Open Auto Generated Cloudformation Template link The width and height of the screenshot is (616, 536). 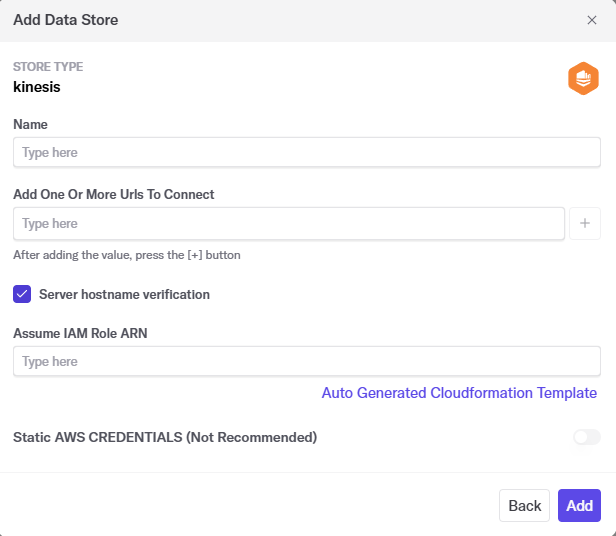(459, 393)
